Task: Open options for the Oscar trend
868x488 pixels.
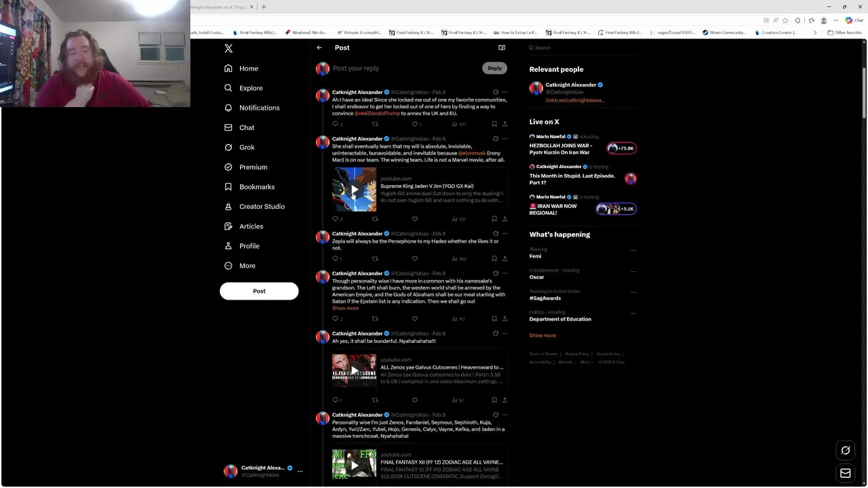Action: click(633, 271)
